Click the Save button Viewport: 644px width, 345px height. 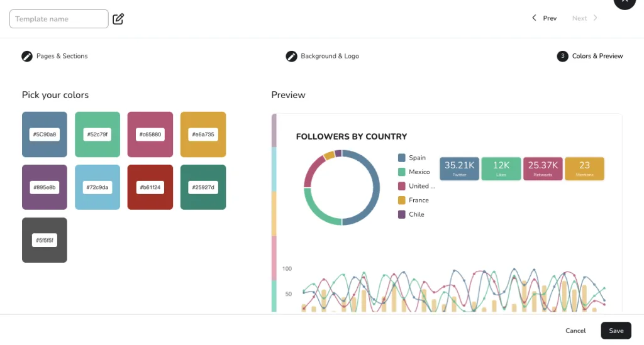click(616, 331)
